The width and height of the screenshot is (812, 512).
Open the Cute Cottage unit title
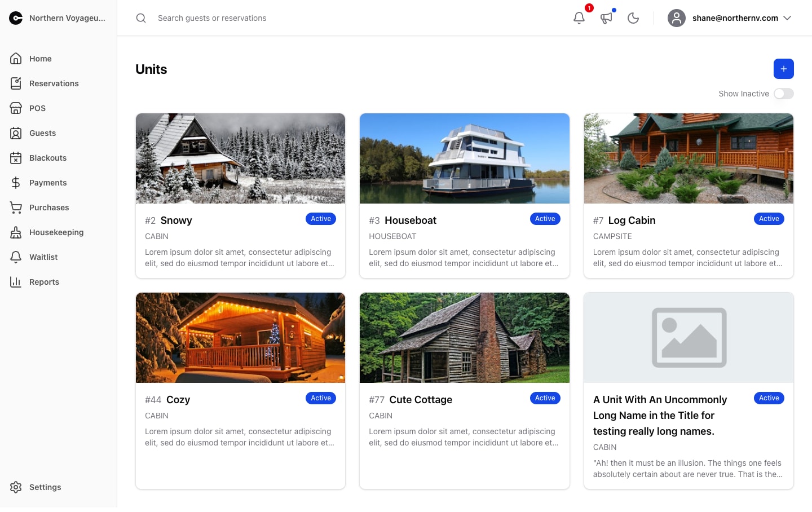(x=421, y=400)
